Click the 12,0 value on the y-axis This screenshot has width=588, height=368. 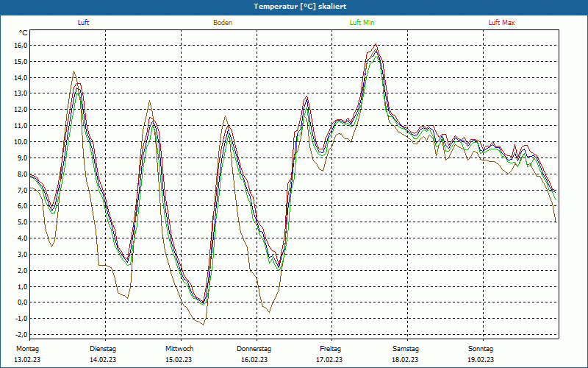[x=21, y=110]
